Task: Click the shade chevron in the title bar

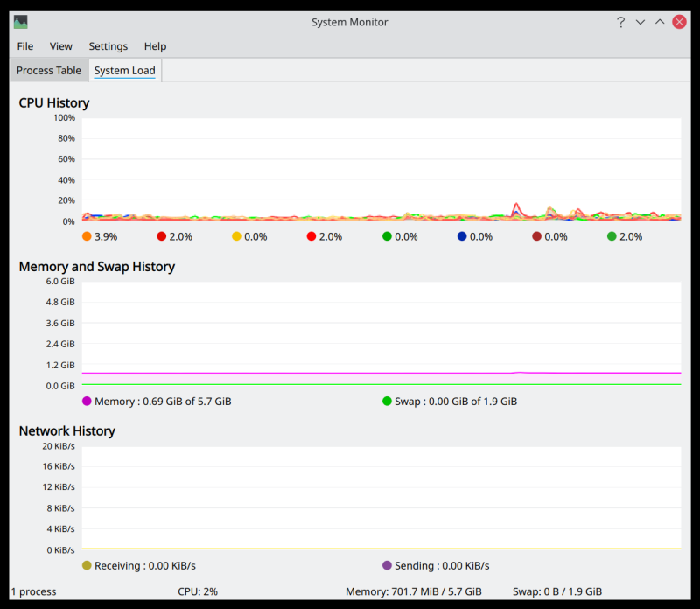Action: coord(640,22)
